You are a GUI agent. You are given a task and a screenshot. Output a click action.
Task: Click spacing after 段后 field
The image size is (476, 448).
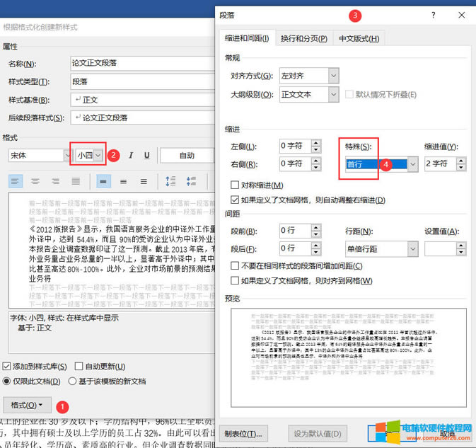click(296, 248)
